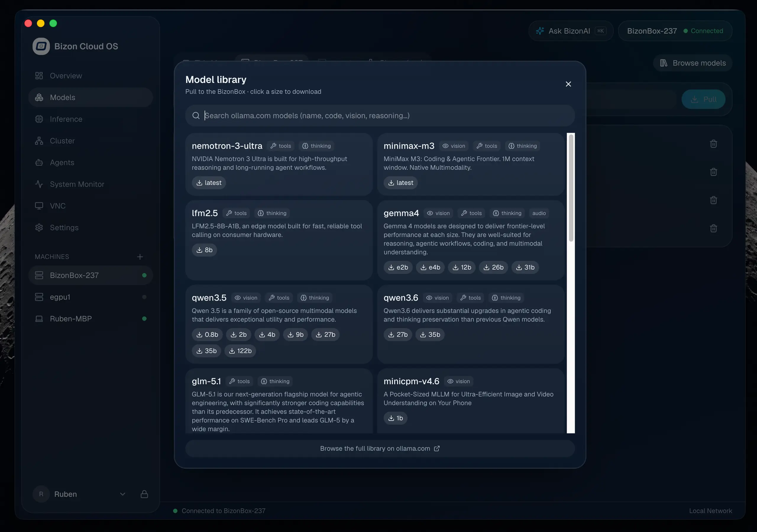The width and height of the screenshot is (757, 532).
Task: Click Connected to BizonBox-237 status text
Action: pyautogui.click(x=223, y=511)
